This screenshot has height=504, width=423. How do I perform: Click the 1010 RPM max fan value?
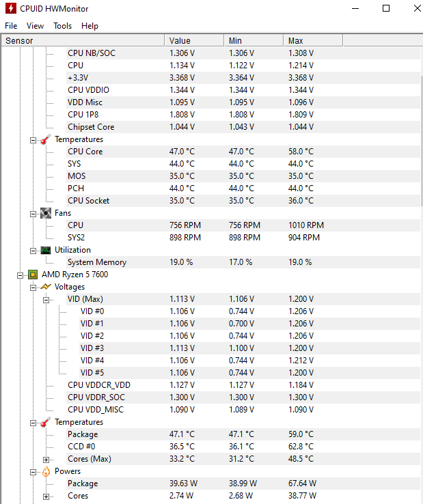coord(306,225)
